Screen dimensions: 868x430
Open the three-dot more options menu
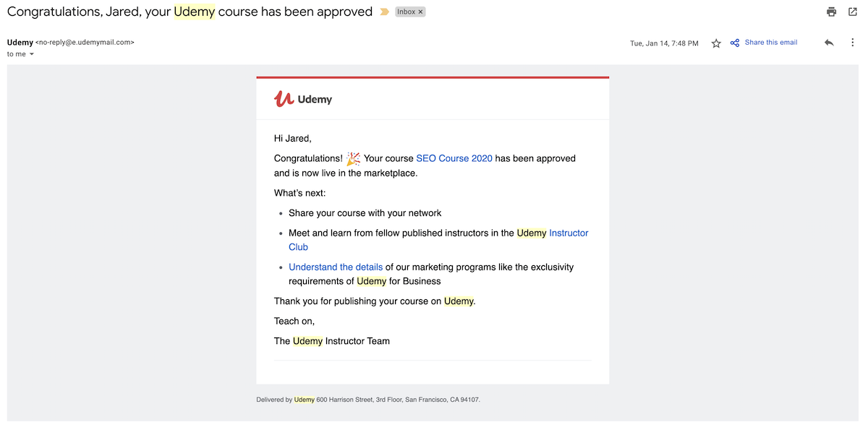[x=853, y=43]
